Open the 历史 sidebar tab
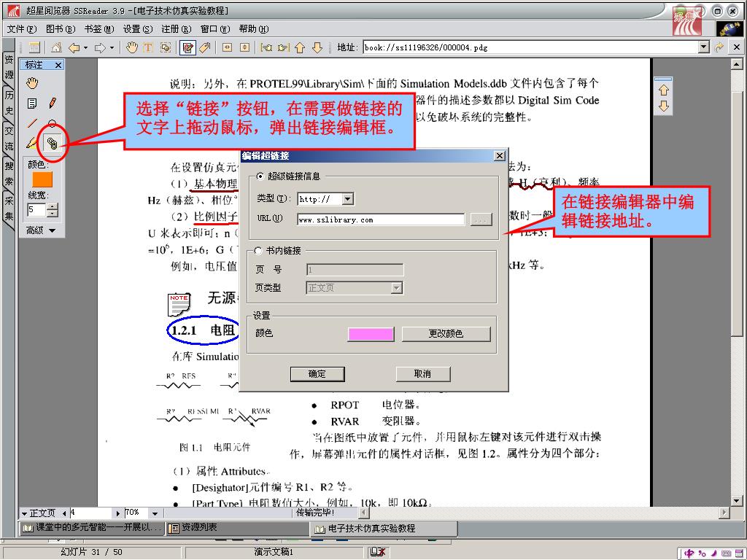 [x=9, y=103]
